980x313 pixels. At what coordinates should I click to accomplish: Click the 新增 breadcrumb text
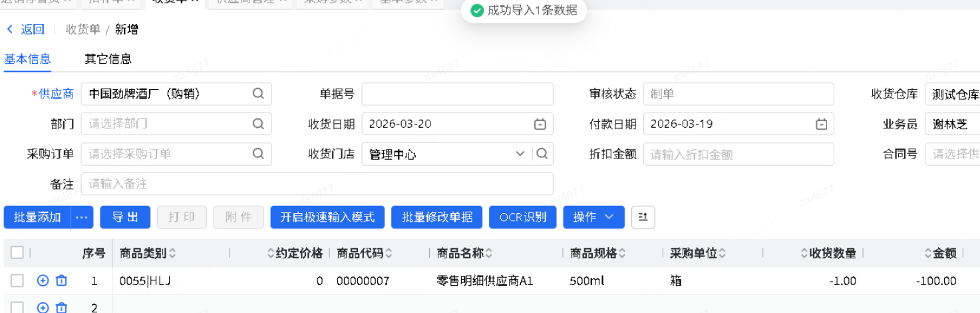(126, 29)
